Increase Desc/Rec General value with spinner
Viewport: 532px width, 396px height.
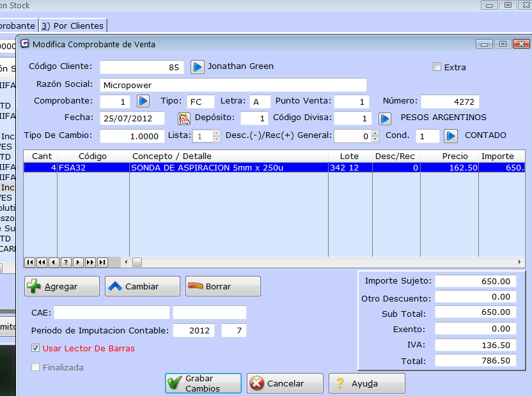375,133
